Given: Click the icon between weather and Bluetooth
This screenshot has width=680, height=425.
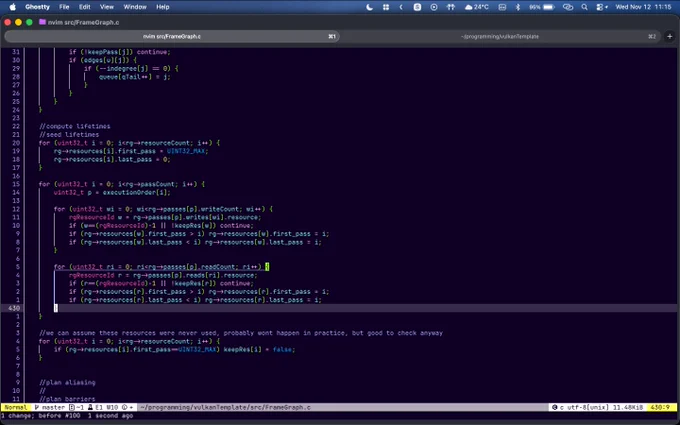Looking at the screenshot, I should [x=502, y=7].
